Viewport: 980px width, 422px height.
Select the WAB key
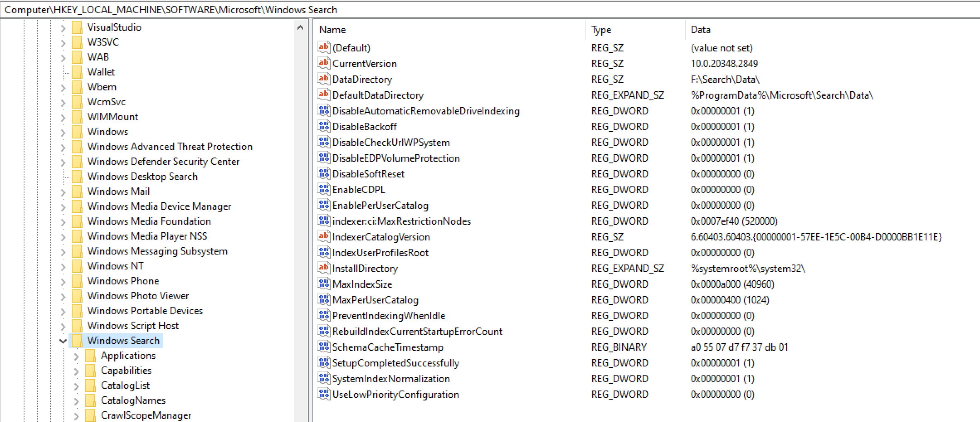(98, 57)
